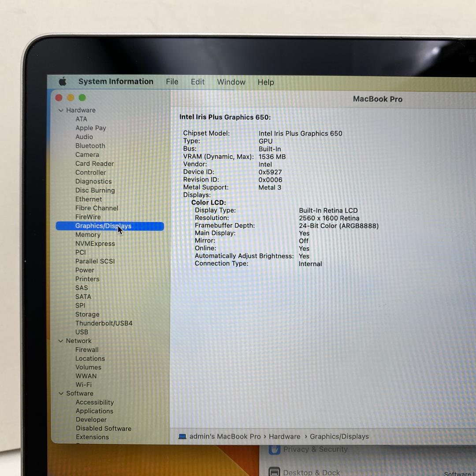Screen dimensions: 476x476
Task: Open the Edit menu
Action: tap(197, 82)
